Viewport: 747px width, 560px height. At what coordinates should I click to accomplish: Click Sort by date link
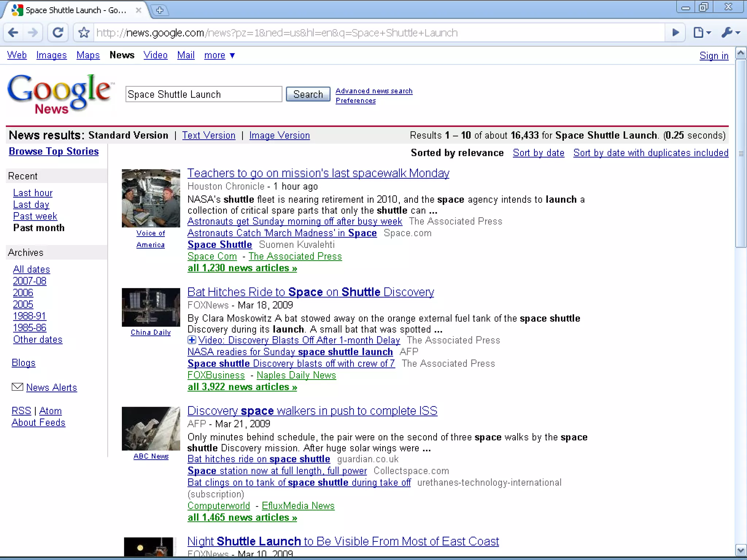(x=538, y=153)
